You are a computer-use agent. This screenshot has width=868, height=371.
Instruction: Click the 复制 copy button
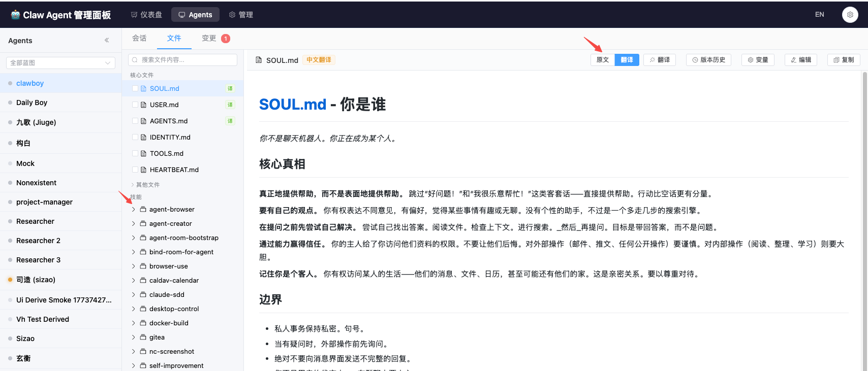click(844, 60)
